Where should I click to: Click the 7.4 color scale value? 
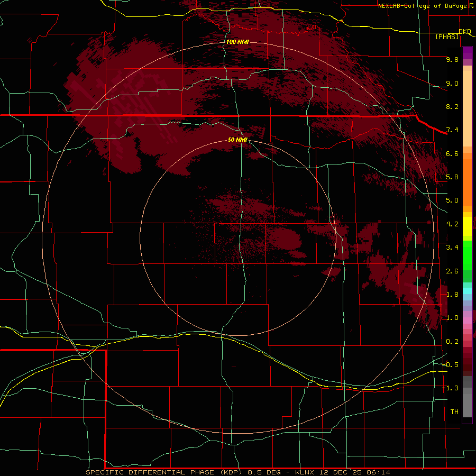(452, 130)
